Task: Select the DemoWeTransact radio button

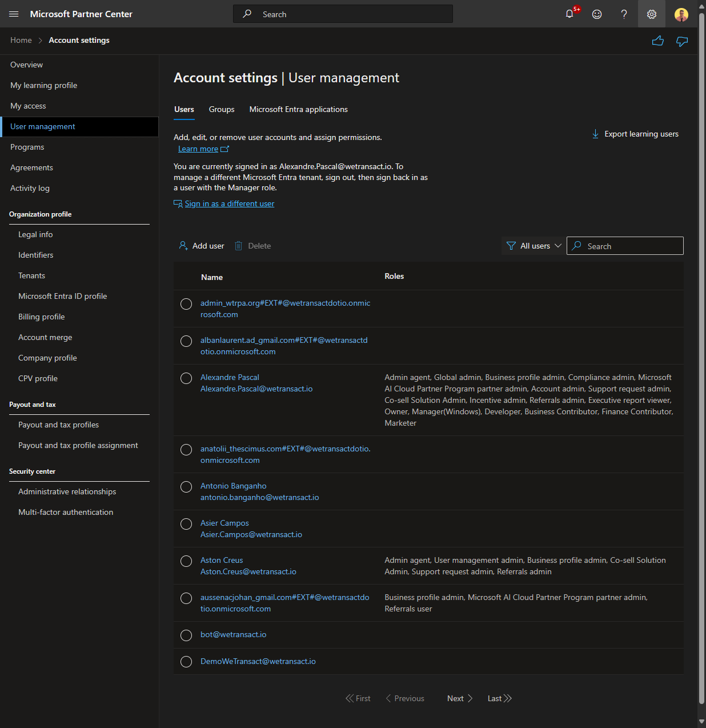Action: coord(186,662)
